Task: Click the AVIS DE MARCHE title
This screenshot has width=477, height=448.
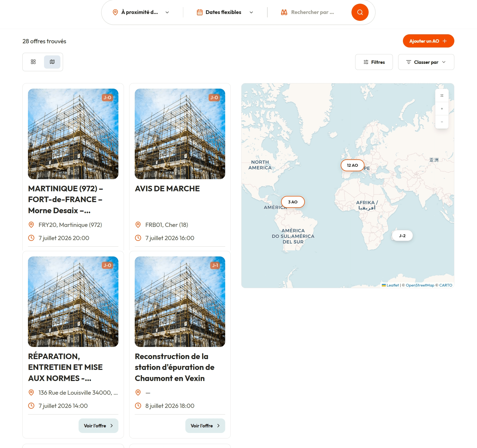Action: pyautogui.click(x=167, y=189)
